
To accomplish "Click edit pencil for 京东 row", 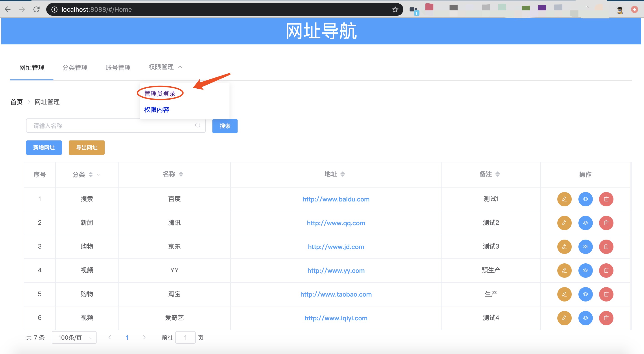I will tap(564, 247).
